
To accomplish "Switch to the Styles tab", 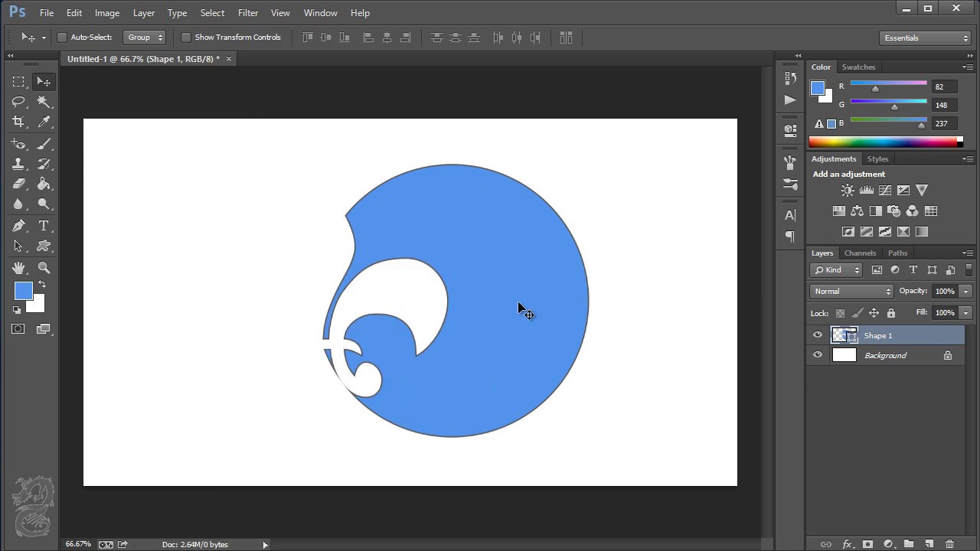I will pyautogui.click(x=877, y=159).
